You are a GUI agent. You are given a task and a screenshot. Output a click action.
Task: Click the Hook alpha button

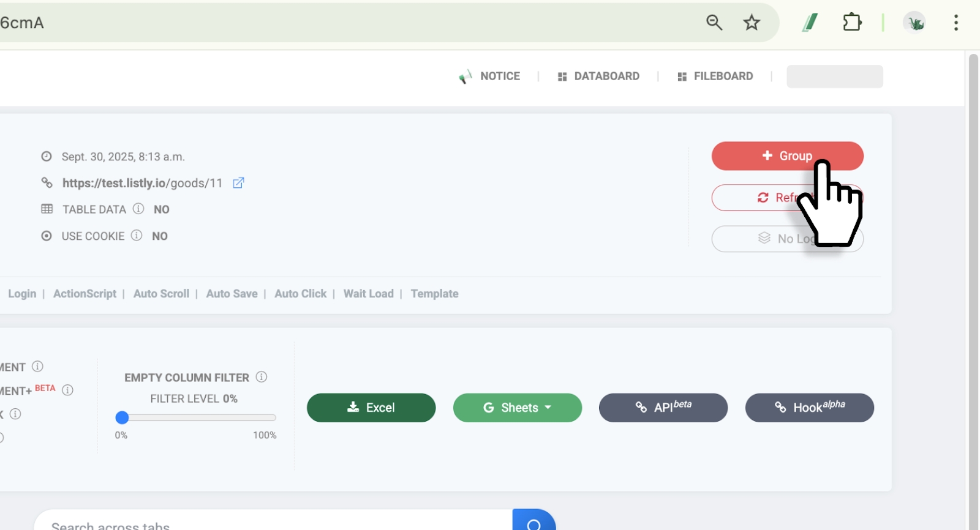tap(809, 408)
